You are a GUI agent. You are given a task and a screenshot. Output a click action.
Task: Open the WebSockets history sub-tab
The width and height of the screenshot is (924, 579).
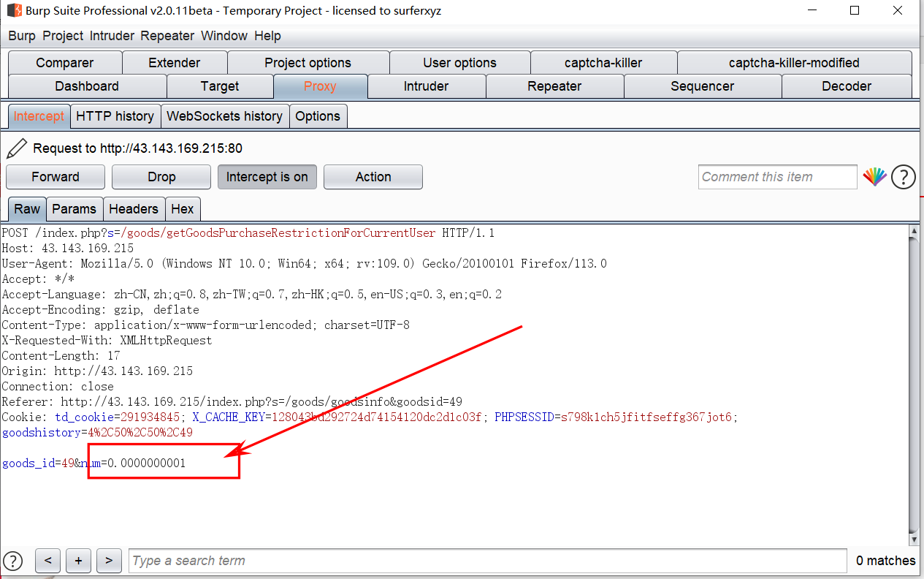pos(225,116)
